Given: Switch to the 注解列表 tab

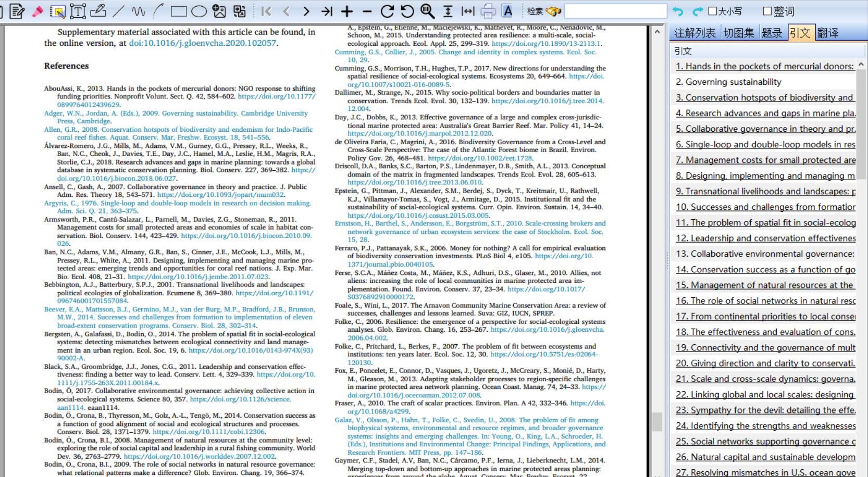Looking at the screenshot, I should tap(695, 33).
